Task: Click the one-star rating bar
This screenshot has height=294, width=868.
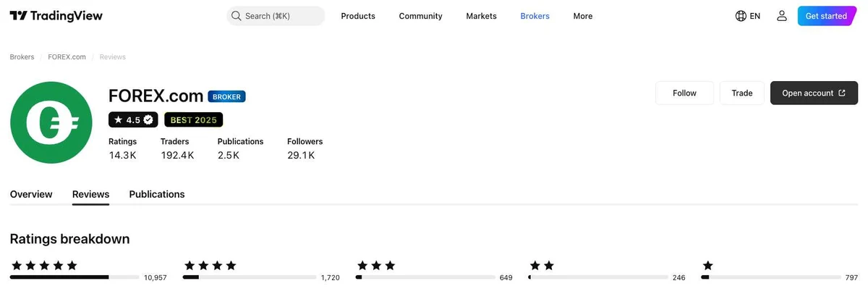Action: tap(771, 277)
